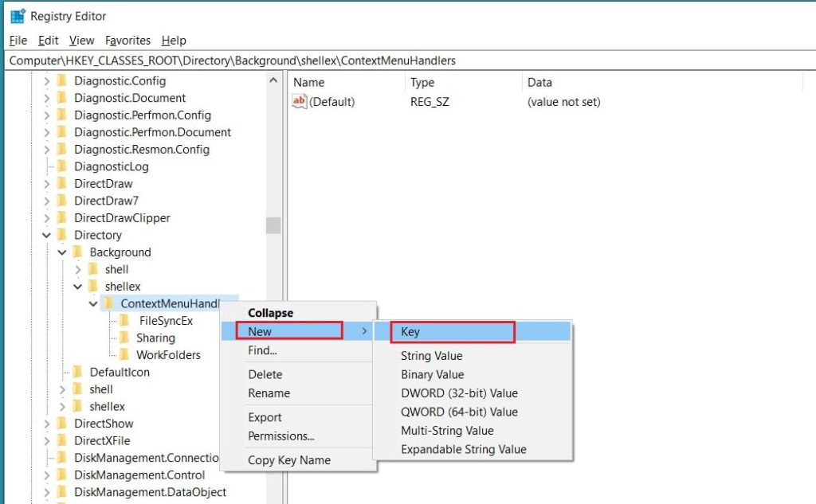Screen dimensions: 816x504
Task: Select Key in the New submenu
Action: 473,332
